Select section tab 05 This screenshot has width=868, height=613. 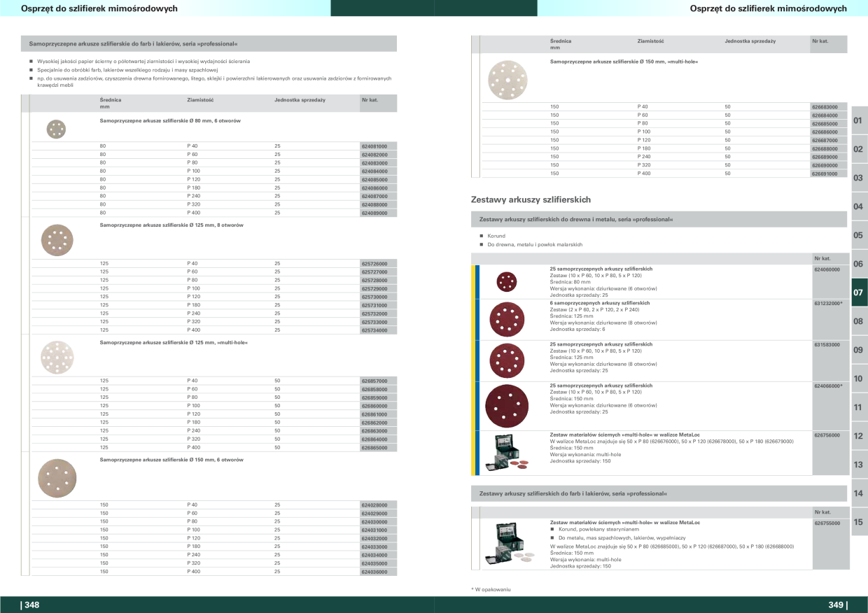859,235
